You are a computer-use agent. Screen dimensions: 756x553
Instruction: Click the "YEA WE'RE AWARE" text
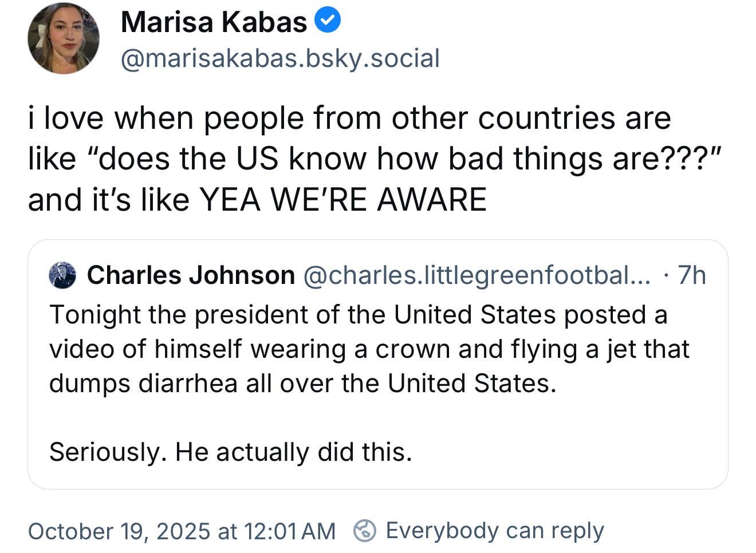[342, 200]
